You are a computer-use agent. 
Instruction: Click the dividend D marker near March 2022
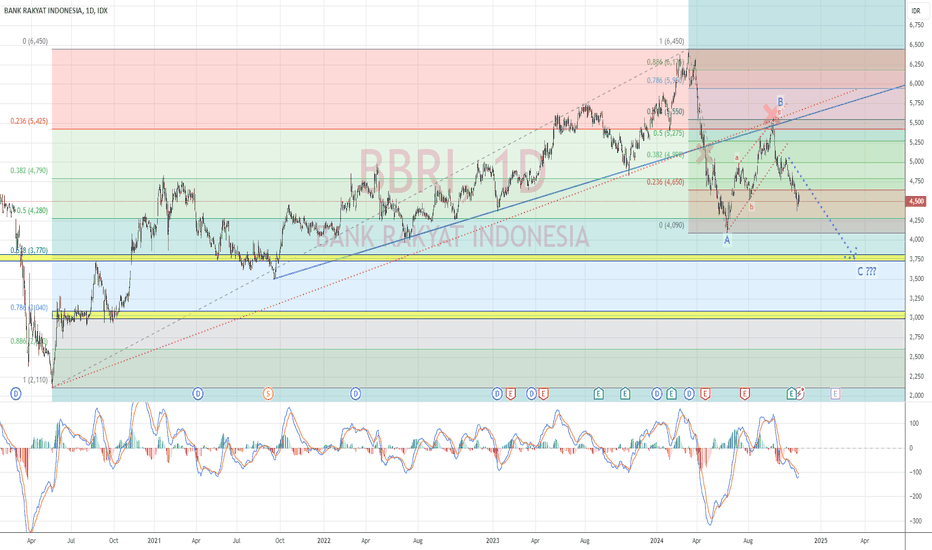coord(355,394)
